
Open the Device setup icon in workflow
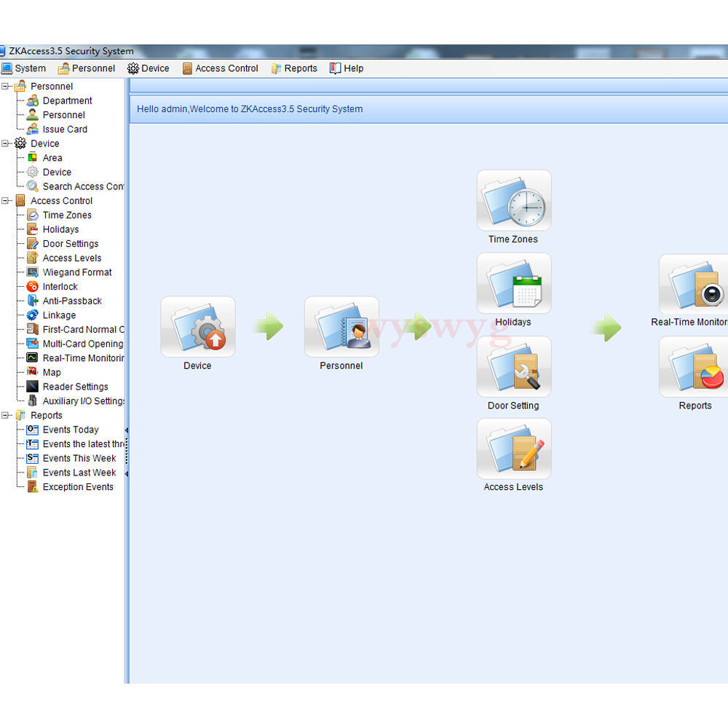click(x=197, y=327)
